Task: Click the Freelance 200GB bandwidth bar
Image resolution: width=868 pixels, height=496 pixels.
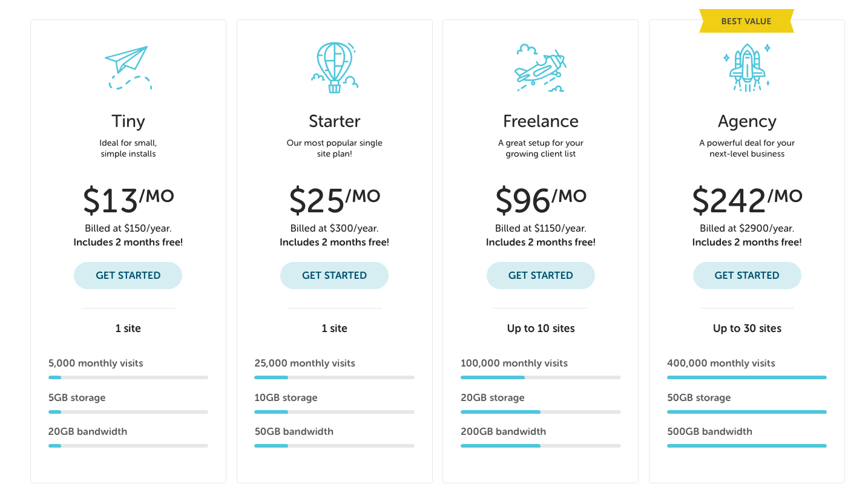Action: coord(541,446)
